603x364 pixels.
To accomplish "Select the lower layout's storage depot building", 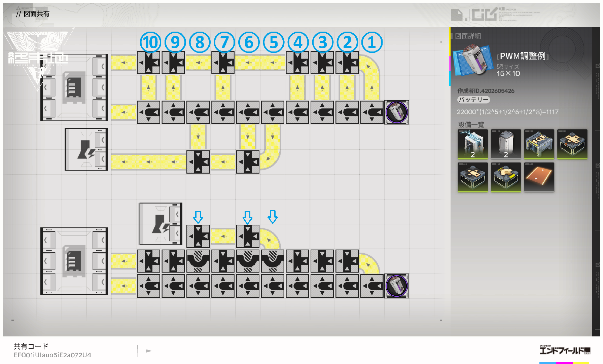I will coord(74,261).
